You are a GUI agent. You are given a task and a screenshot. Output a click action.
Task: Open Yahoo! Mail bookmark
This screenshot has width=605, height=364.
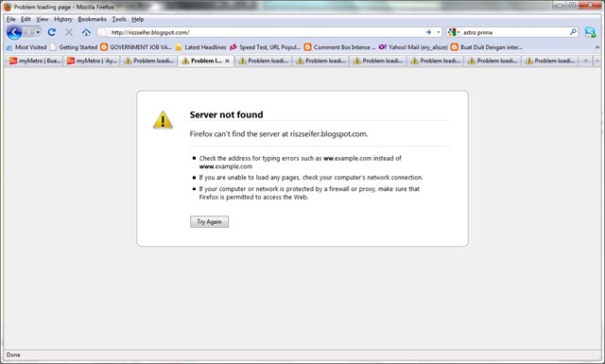tap(413, 47)
